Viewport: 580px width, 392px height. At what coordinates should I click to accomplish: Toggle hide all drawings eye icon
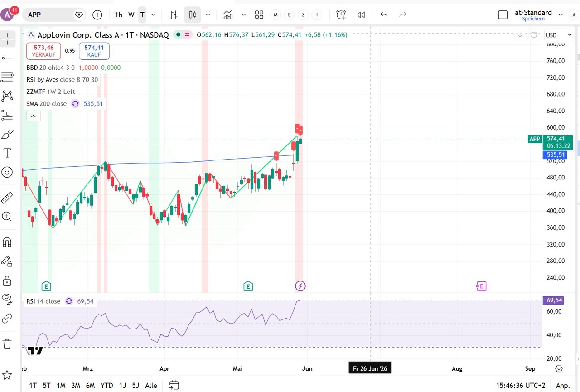click(7, 298)
